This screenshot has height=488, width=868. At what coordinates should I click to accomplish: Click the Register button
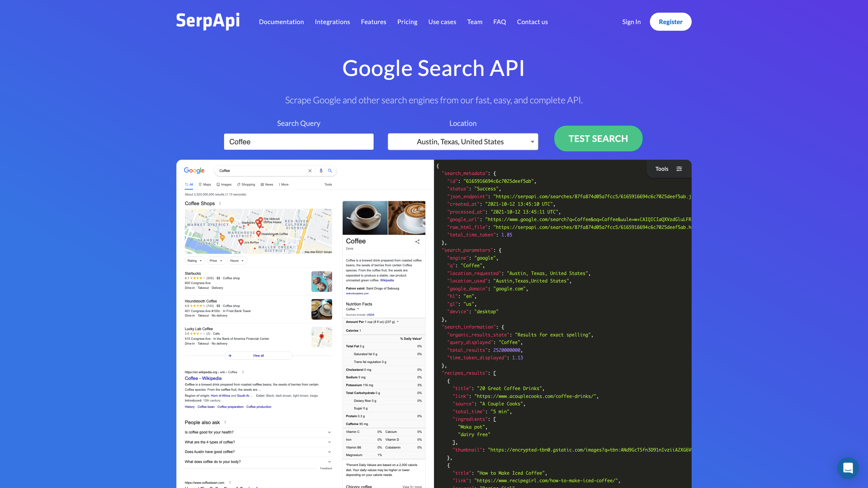pos(670,22)
